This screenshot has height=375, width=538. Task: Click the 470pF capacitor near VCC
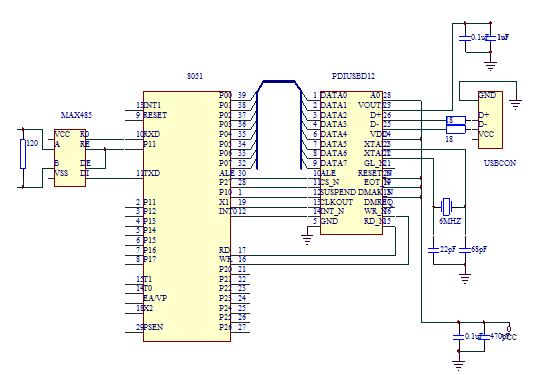pyautogui.click(x=484, y=337)
